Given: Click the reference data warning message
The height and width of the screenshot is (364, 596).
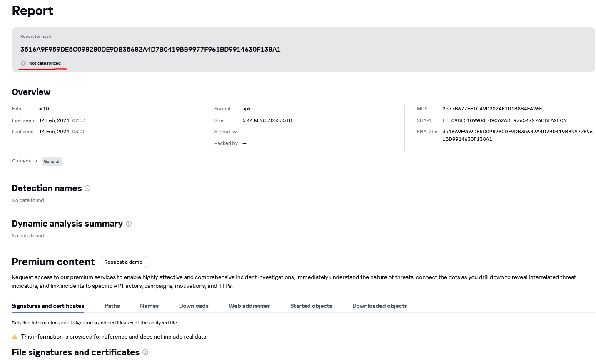Looking at the screenshot, I should pyautogui.click(x=114, y=337).
